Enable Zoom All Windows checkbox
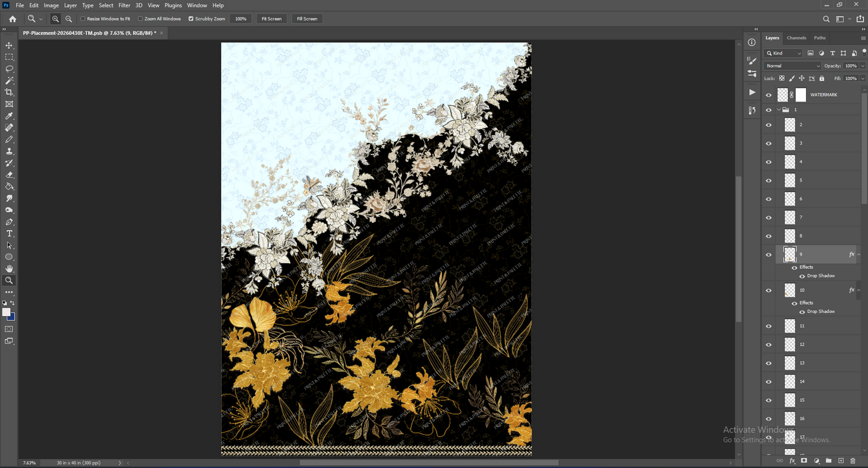 [x=141, y=19]
